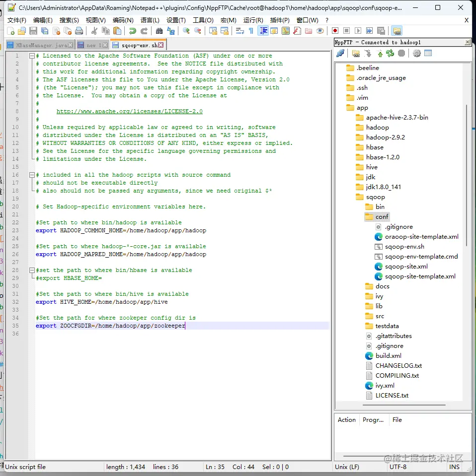The height and width of the screenshot is (476, 476).
Task: Open the 插件(P) plugins menu
Action: point(280,20)
